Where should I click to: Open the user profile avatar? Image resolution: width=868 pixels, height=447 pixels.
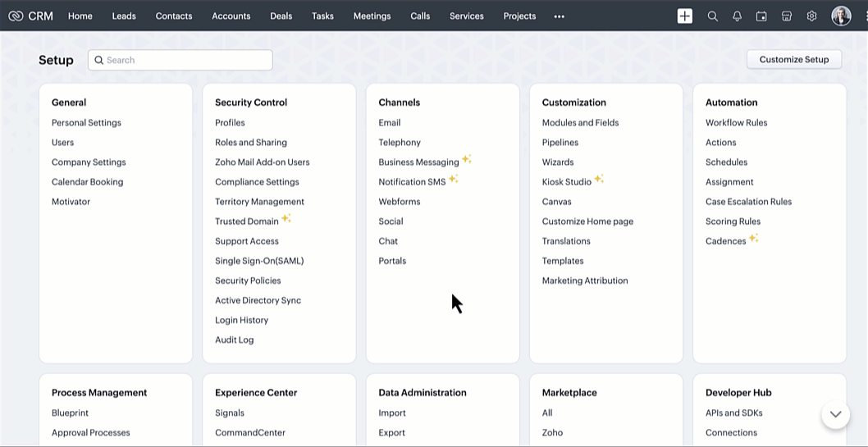click(x=841, y=16)
